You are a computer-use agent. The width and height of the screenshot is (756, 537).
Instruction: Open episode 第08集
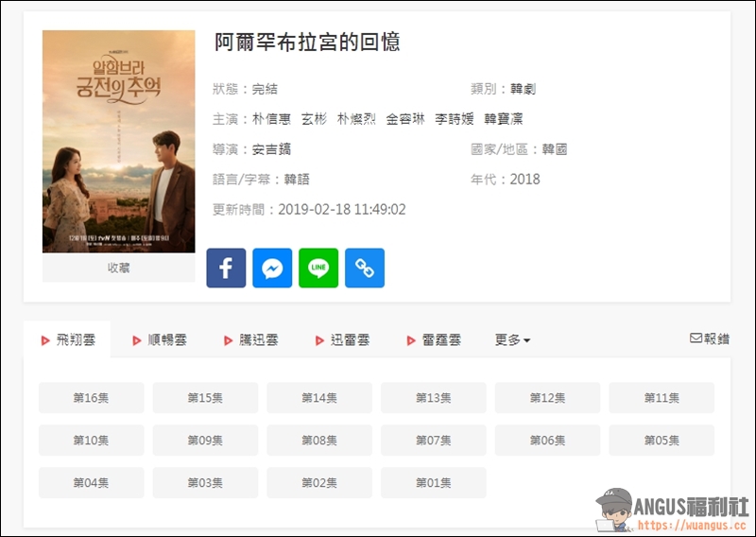tap(319, 440)
